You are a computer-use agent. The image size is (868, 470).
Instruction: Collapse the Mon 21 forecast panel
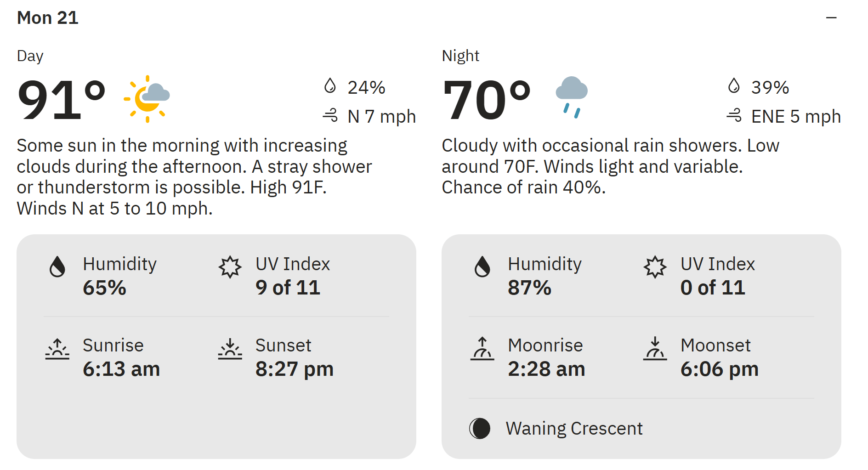click(x=831, y=18)
